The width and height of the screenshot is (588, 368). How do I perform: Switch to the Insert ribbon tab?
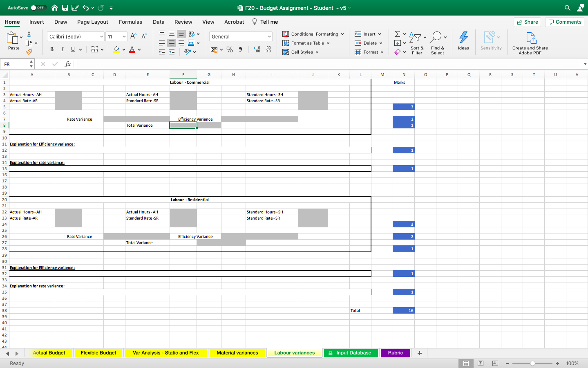(x=36, y=22)
